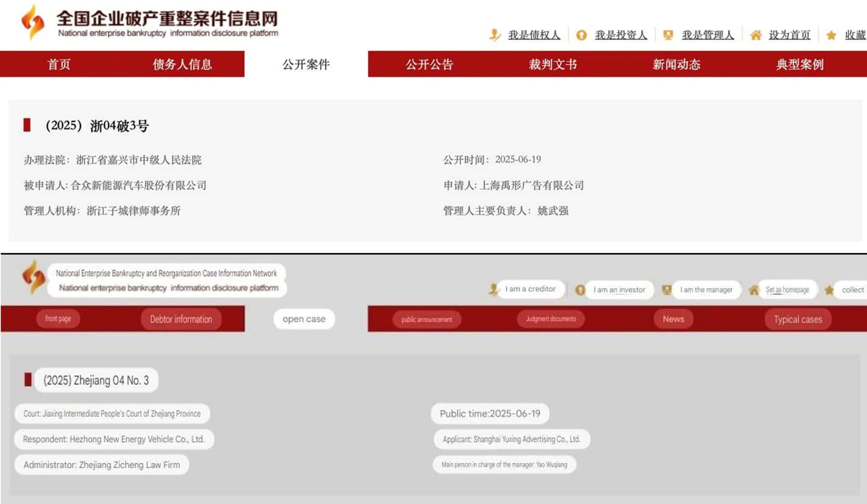This screenshot has width=867, height=504.
Task: Click the 'Public time:2025-06-19' text
Action: [x=490, y=414]
